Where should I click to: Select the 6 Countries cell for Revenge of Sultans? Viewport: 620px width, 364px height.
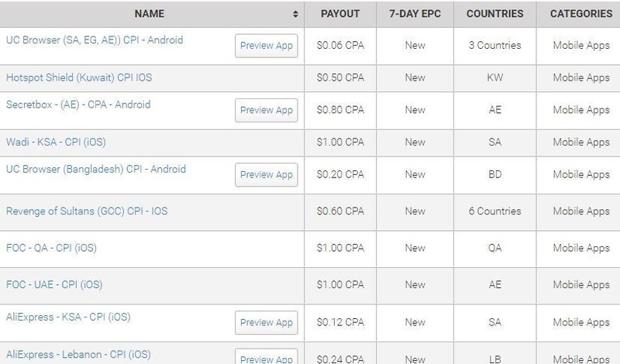point(495,211)
